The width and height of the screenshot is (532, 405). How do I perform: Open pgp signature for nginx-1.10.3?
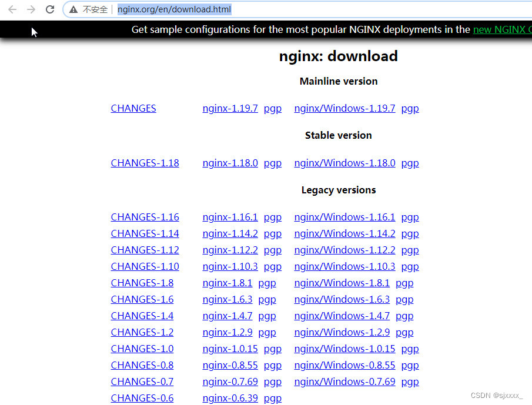(x=273, y=267)
